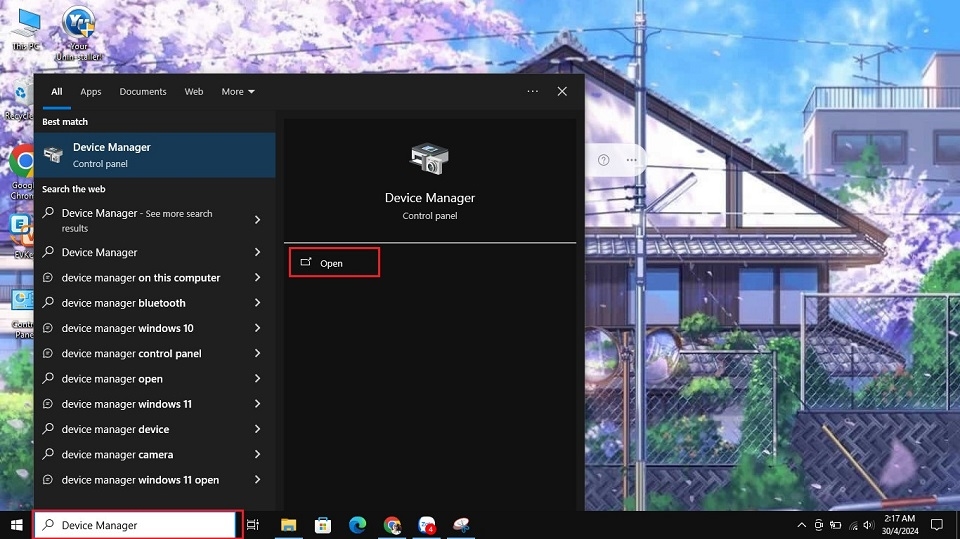The height and width of the screenshot is (539, 960).
Task: Click 'Device Manager - See more search results' text
Action: (x=137, y=220)
